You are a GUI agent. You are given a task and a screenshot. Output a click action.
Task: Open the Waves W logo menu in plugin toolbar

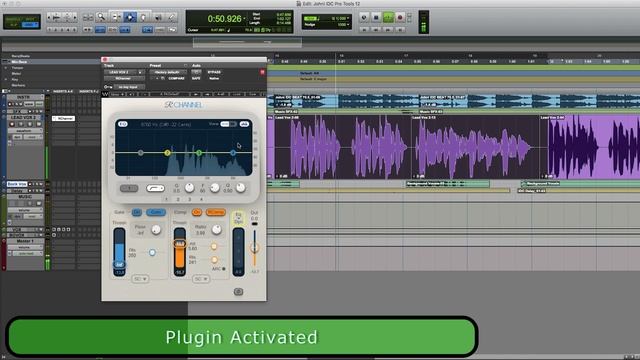(105, 94)
